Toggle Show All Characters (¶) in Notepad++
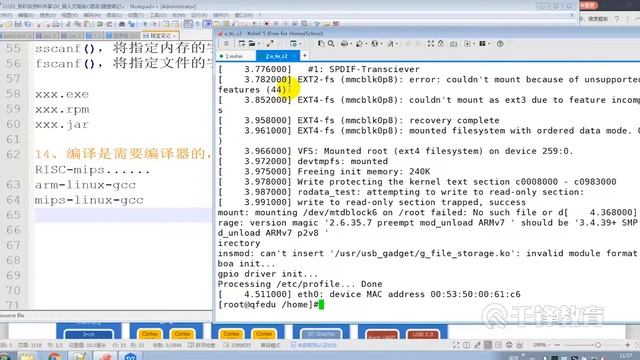The image size is (640, 360). (198, 24)
